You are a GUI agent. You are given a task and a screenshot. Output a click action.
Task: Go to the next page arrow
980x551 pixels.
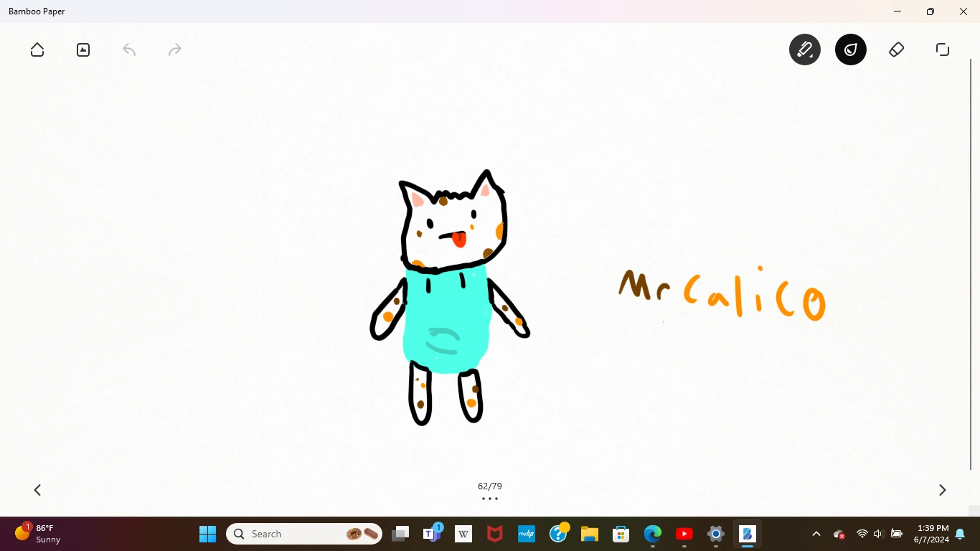click(942, 490)
